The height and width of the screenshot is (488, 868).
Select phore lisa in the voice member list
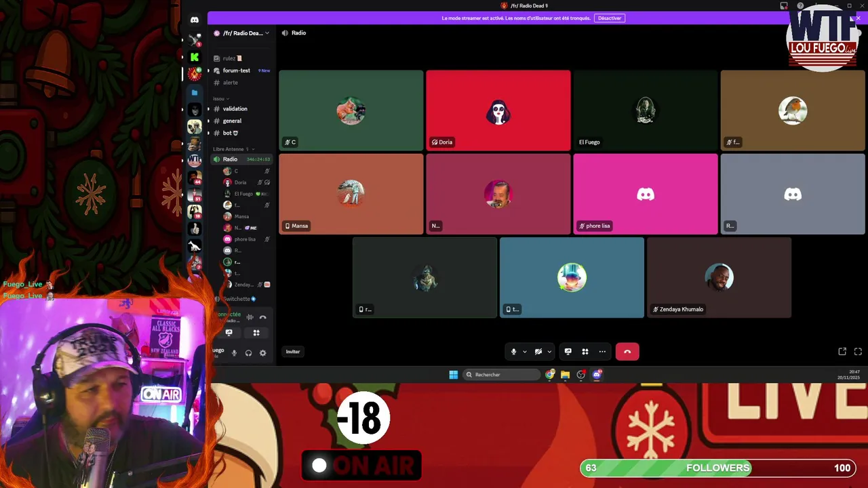point(247,239)
